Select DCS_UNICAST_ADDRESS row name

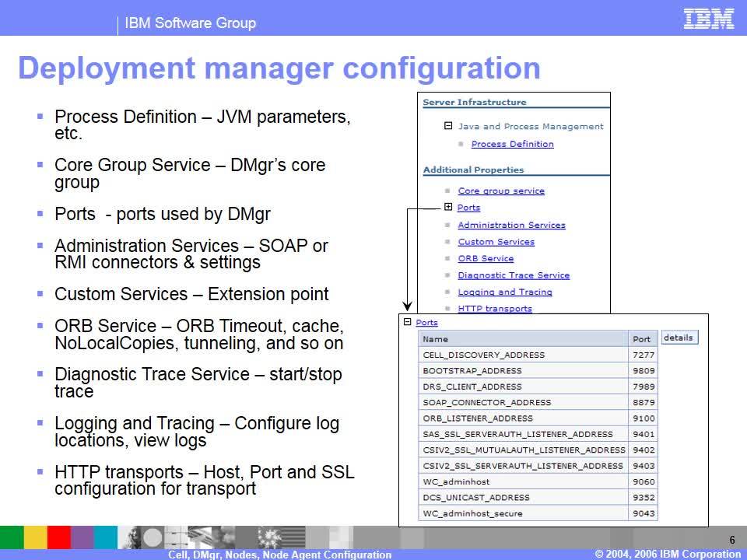click(x=476, y=498)
